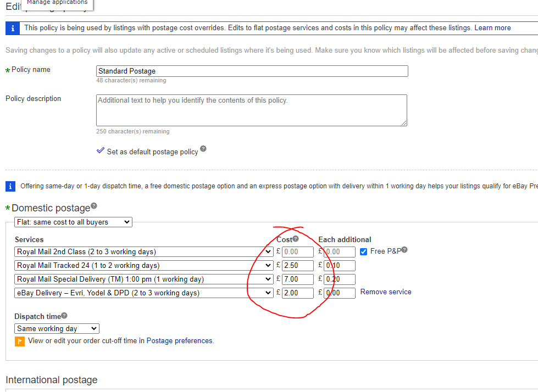Open the Same working day dispatch dropdown
Image resolution: width=538 pixels, height=392 pixels.
(57, 329)
